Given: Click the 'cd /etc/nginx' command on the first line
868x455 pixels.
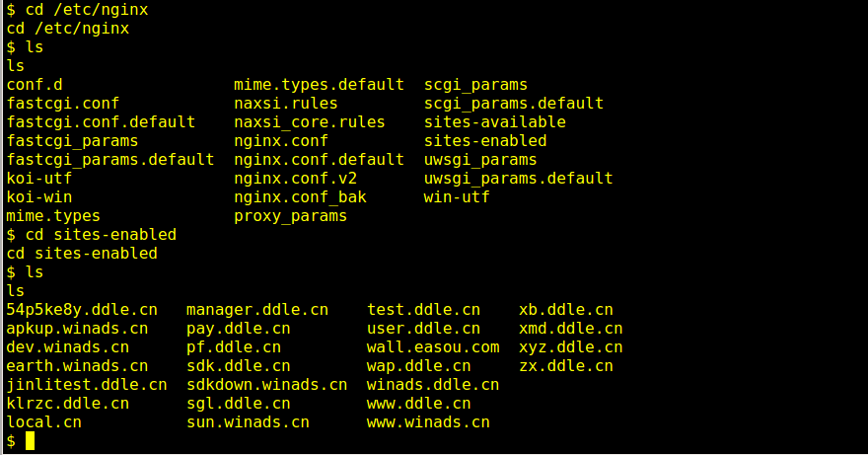Looking at the screenshot, I should (x=87, y=10).
